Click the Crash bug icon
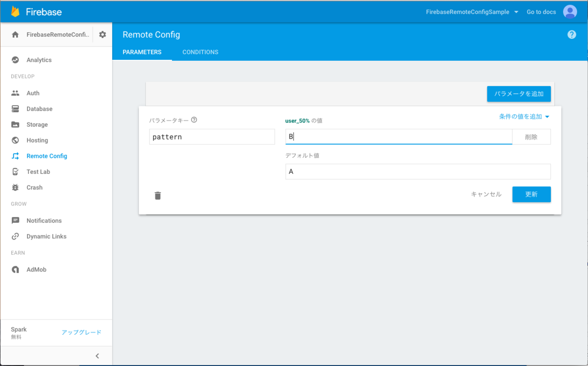588x366 pixels. [15, 187]
